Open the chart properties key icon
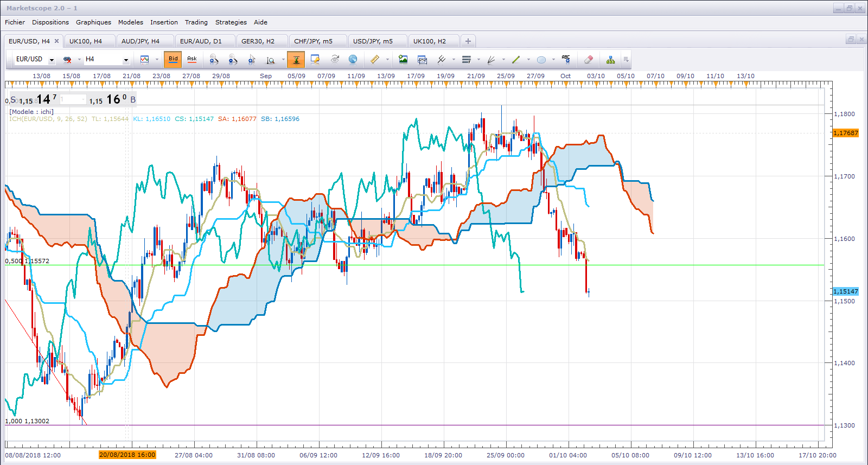 [315, 60]
